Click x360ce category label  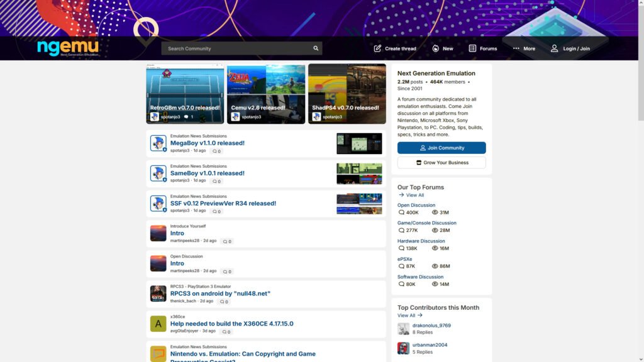177,317
